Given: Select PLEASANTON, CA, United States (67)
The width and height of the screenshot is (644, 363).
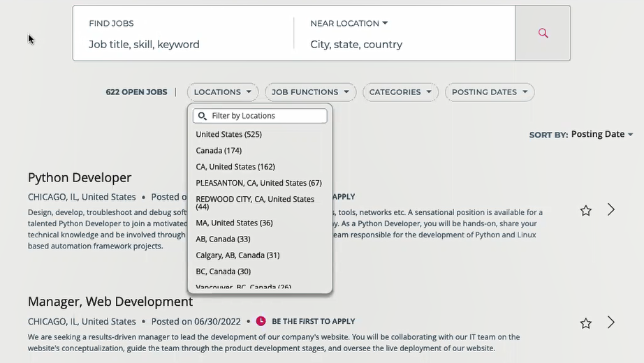Looking at the screenshot, I should point(258,183).
